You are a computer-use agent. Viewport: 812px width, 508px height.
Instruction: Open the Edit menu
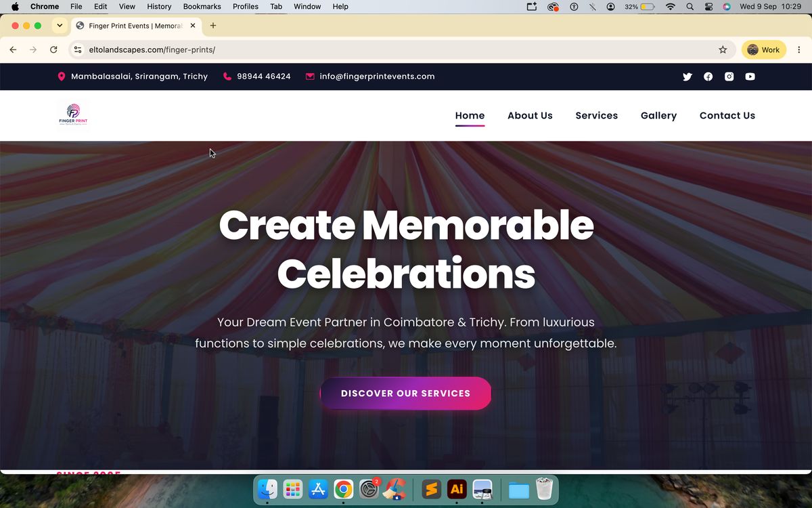pyautogui.click(x=101, y=7)
